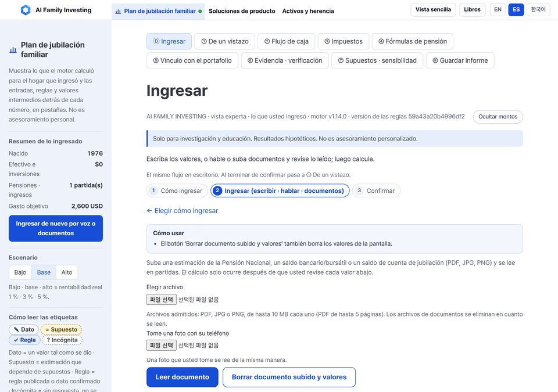Click the ✓ Regla tag
Image resolution: width=558 pixels, height=392 pixels.
tap(24, 340)
